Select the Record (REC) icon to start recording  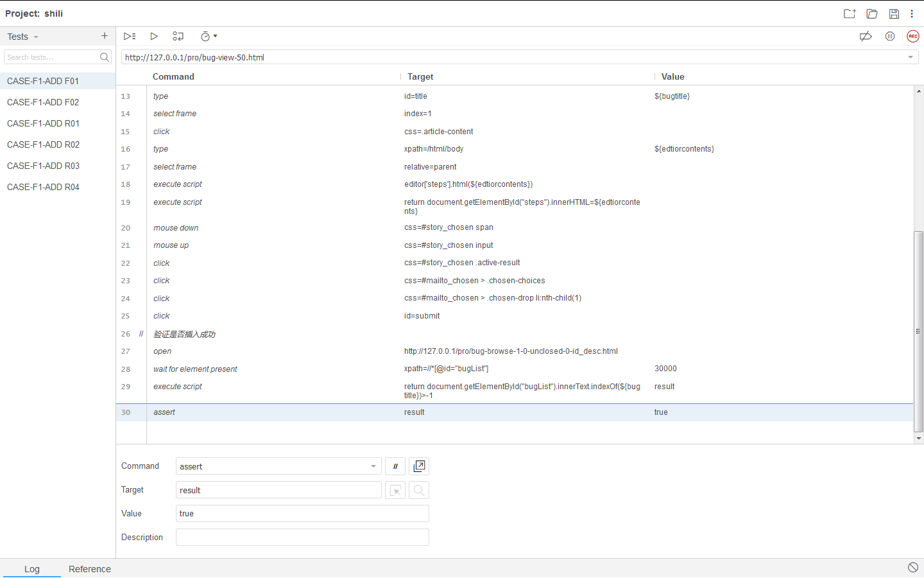click(x=912, y=37)
